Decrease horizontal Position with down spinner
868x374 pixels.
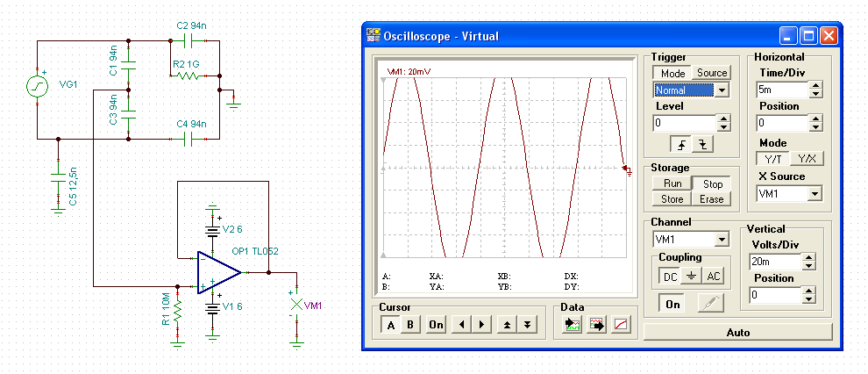tap(816, 127)
